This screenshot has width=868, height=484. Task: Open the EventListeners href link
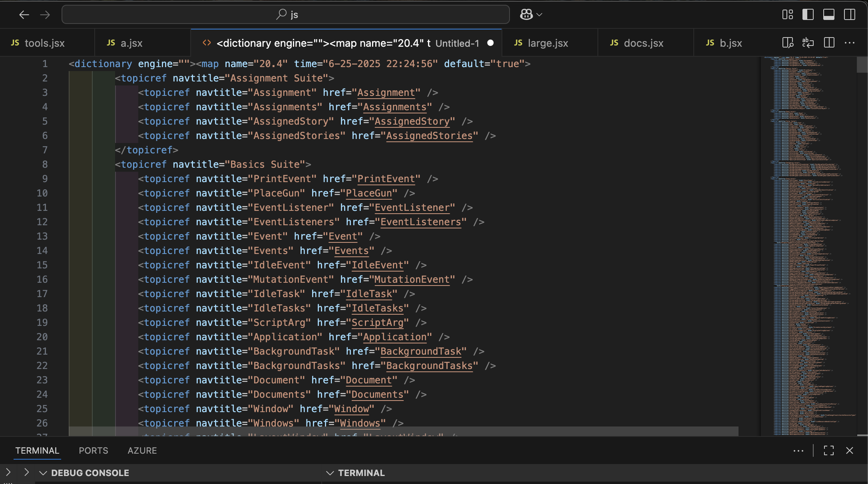click(420, 222)
